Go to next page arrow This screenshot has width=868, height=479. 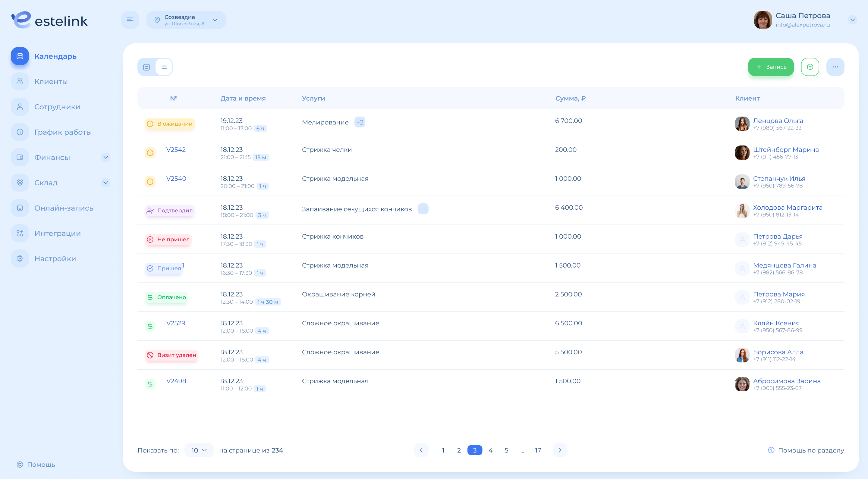(x=560, y=450)
